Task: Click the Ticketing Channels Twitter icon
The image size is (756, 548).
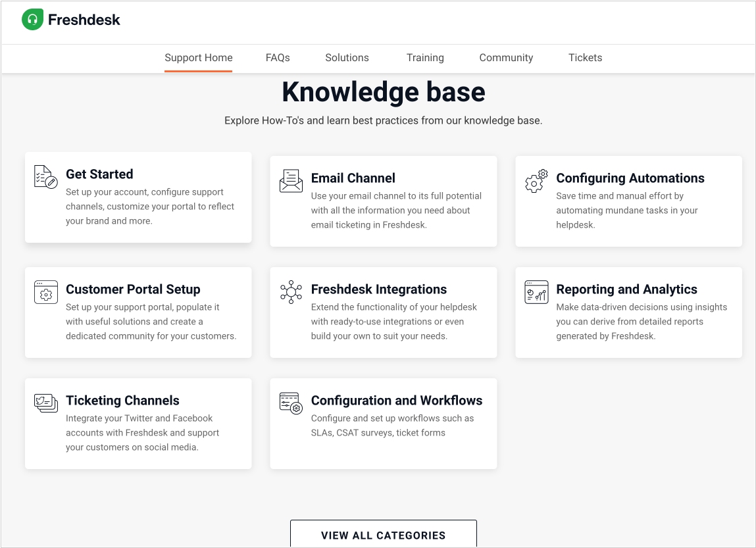Action: tap(45, 403)
